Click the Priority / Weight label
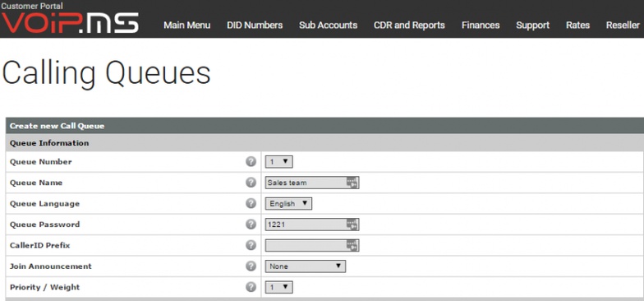Screen dimensions: 644x301 44,287
